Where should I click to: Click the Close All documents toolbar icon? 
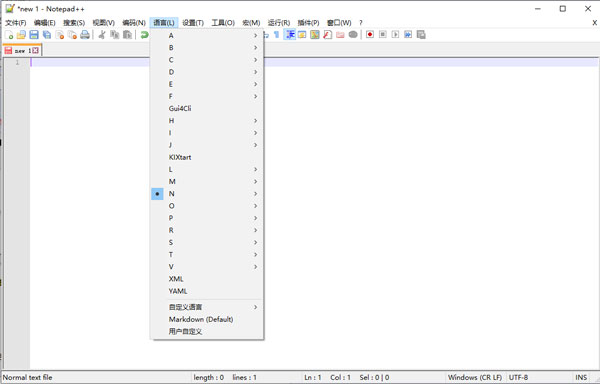point(72,35)
